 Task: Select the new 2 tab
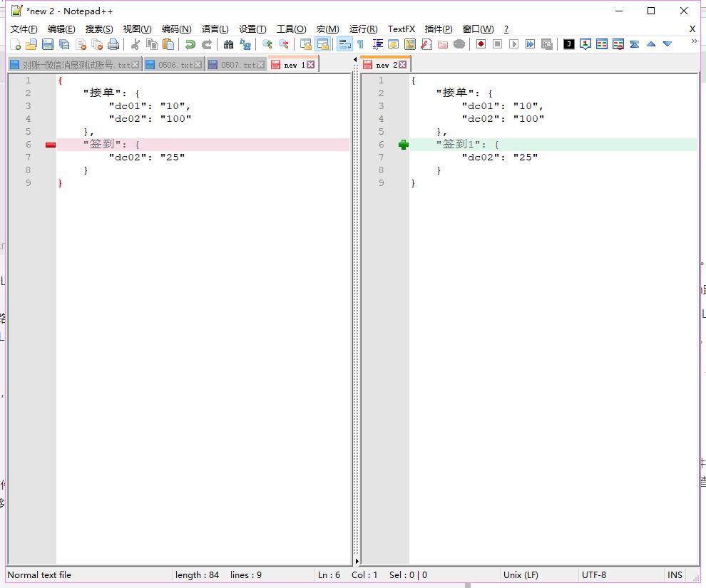point(385,63)
